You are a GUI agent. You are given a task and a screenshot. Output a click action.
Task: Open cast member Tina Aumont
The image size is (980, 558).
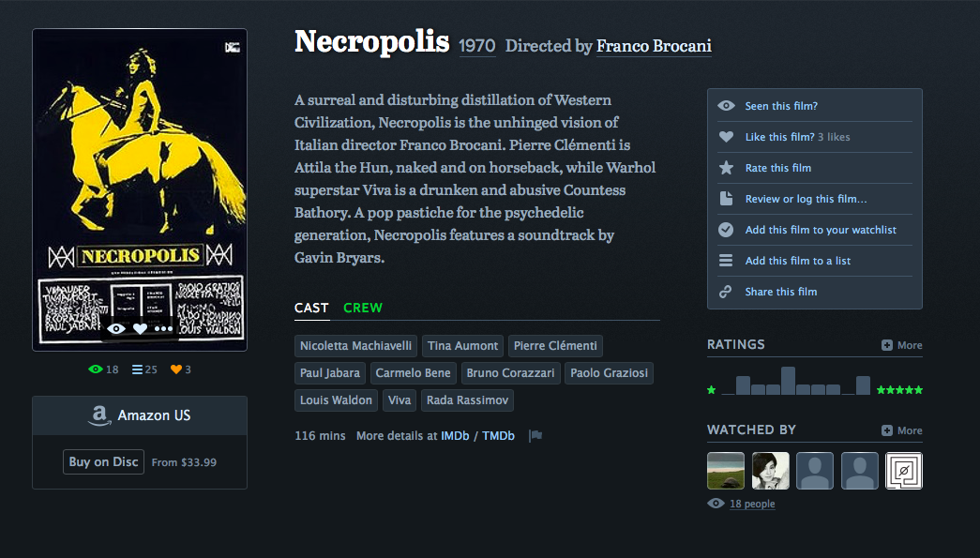click(462, 345)
